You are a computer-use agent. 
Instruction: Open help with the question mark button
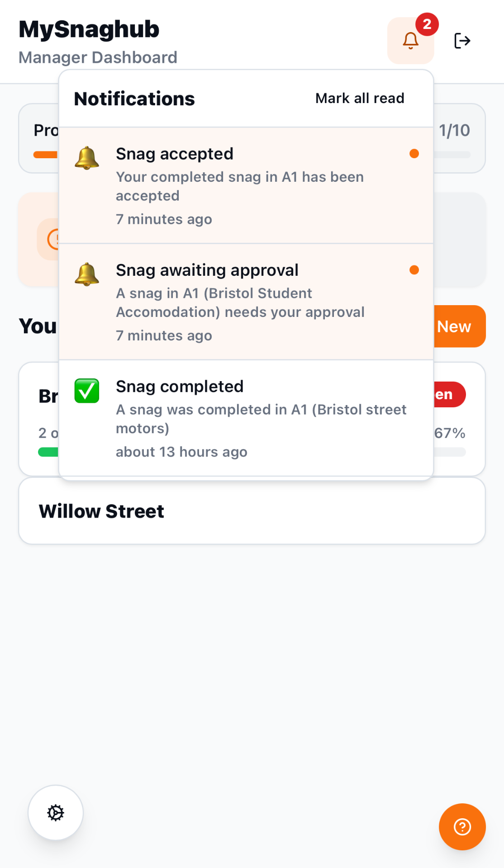point(462,826)
